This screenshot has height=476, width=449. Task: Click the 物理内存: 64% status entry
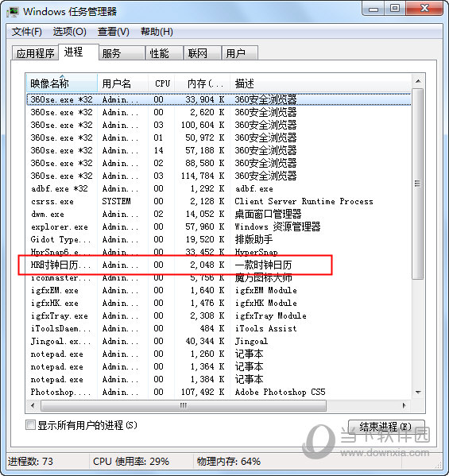point(229,462)
